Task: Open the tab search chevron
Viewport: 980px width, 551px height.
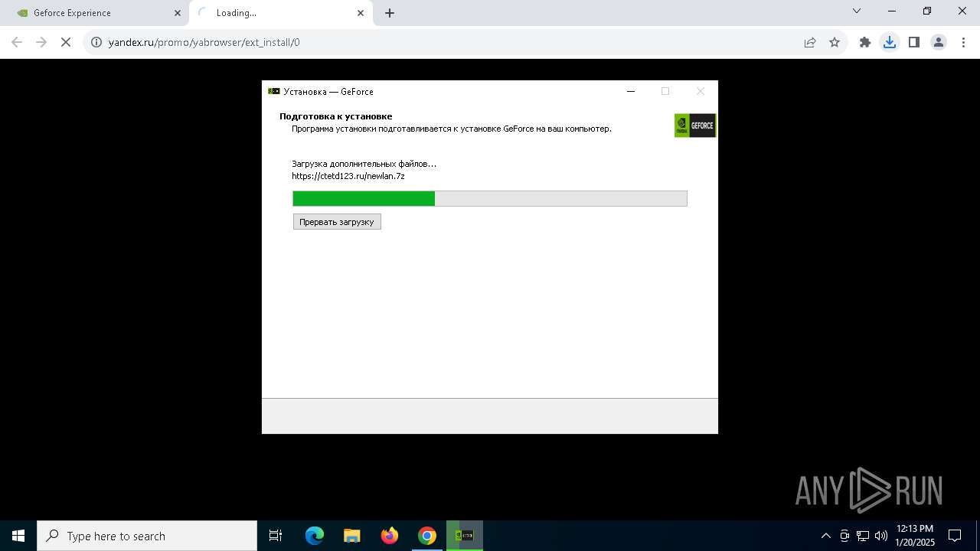Action: [x=857, y=11]
